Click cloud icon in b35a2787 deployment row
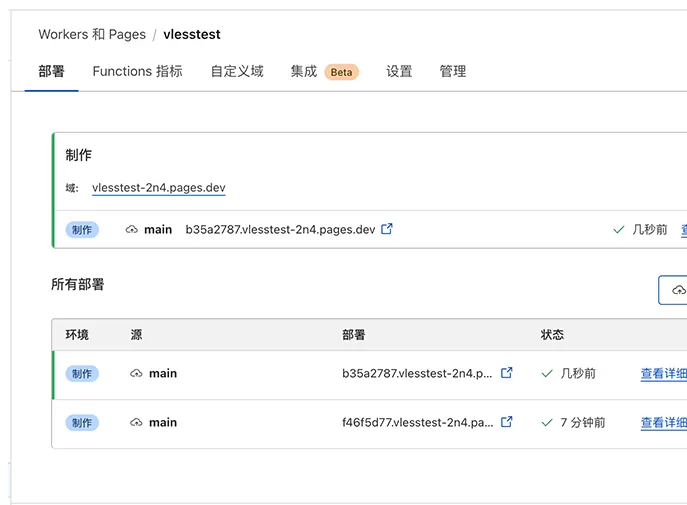 [136, 374]
